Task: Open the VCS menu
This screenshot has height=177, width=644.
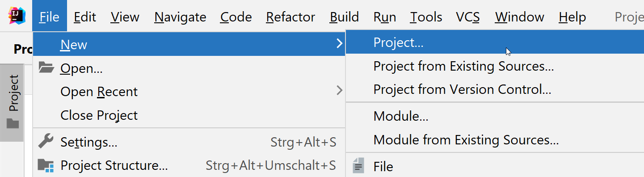Action: (468, 17)
